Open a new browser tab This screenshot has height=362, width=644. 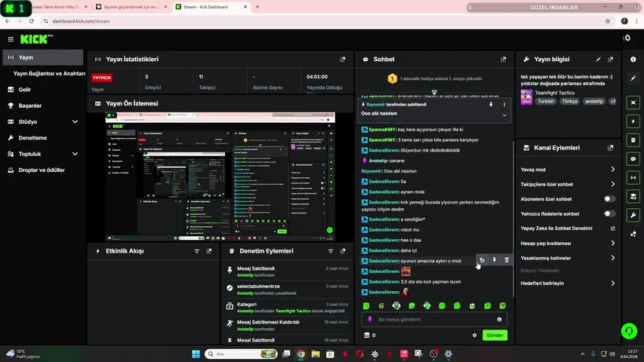[x=257, y=7]
